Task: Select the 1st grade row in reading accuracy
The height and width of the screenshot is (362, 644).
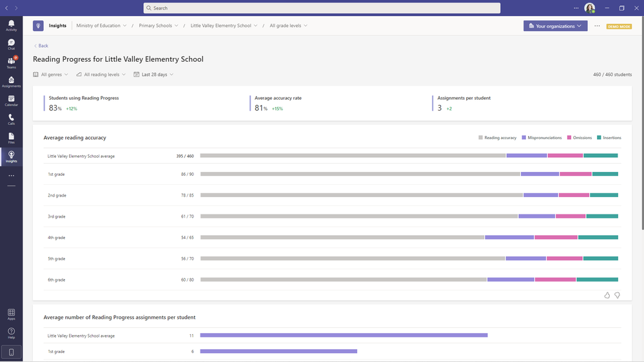Action: point(332,174)
